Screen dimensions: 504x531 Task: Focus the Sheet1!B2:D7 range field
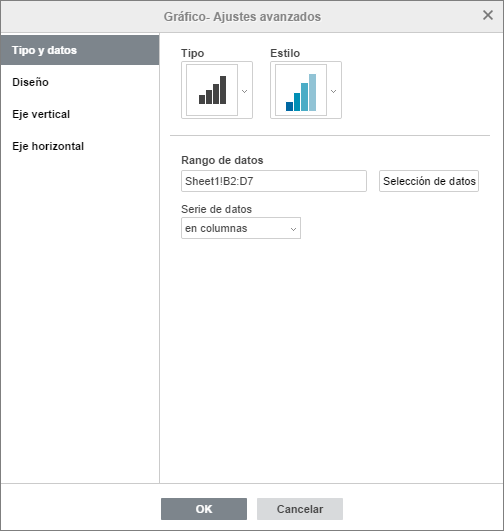click(274, 181)
